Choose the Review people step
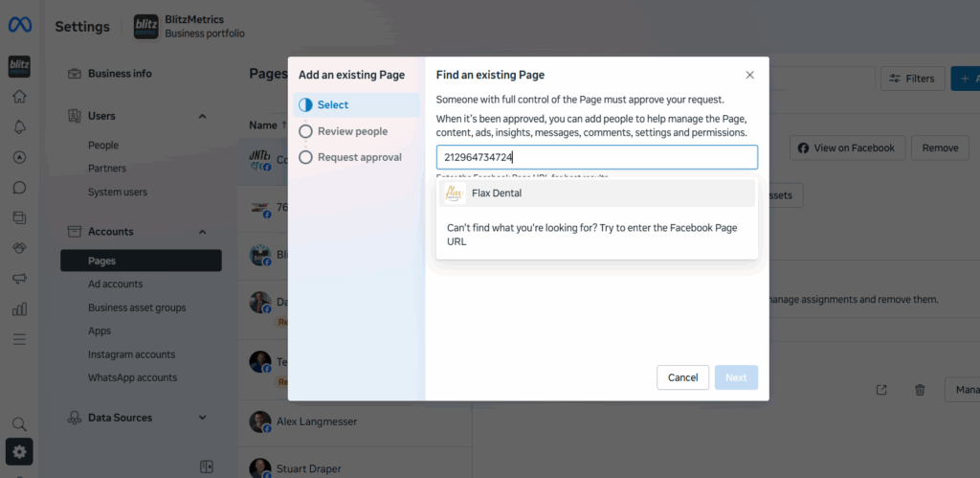This screenshot has width=980, height=478. point(306,131)
